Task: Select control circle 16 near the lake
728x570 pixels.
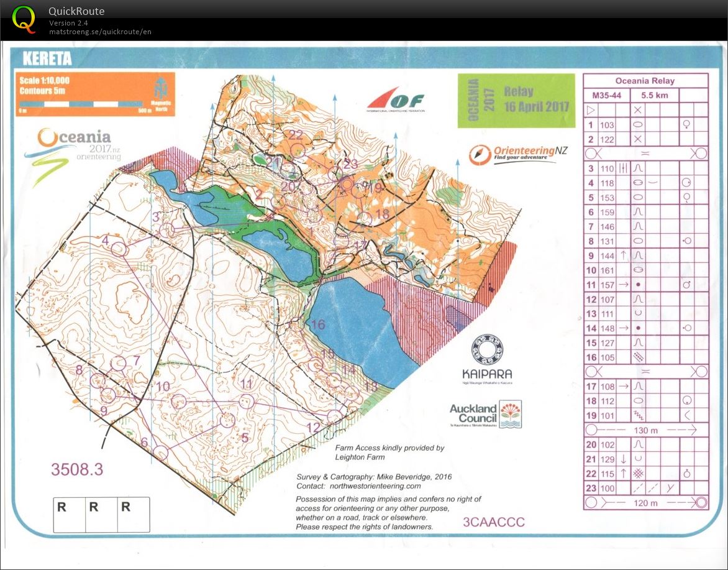Action: click(x=298, y=323)
